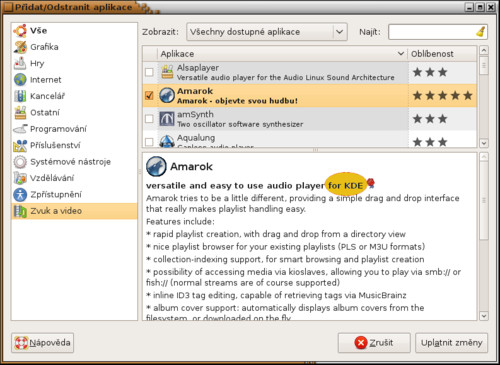
Task: Click the KDE badge icon after heading
Action: pyautogui.click(x=371, y=183)
